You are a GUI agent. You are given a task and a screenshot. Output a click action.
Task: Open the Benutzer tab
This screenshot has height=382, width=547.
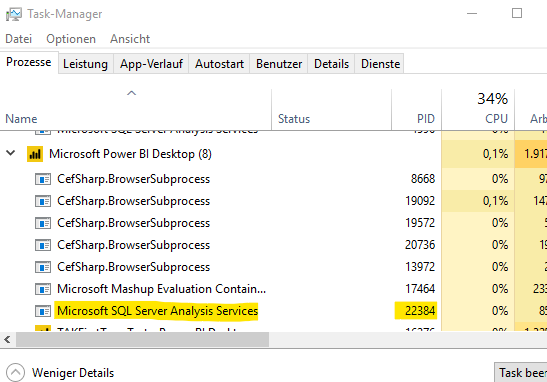coord(279,64)
